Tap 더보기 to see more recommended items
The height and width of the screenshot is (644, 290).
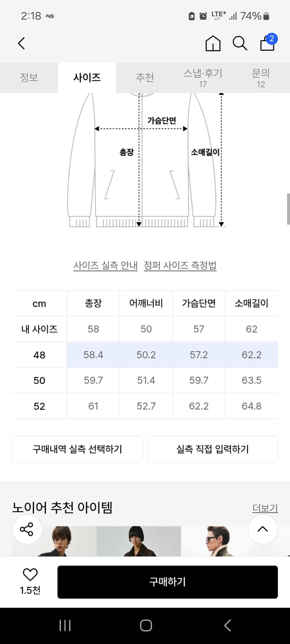[265, 508]
